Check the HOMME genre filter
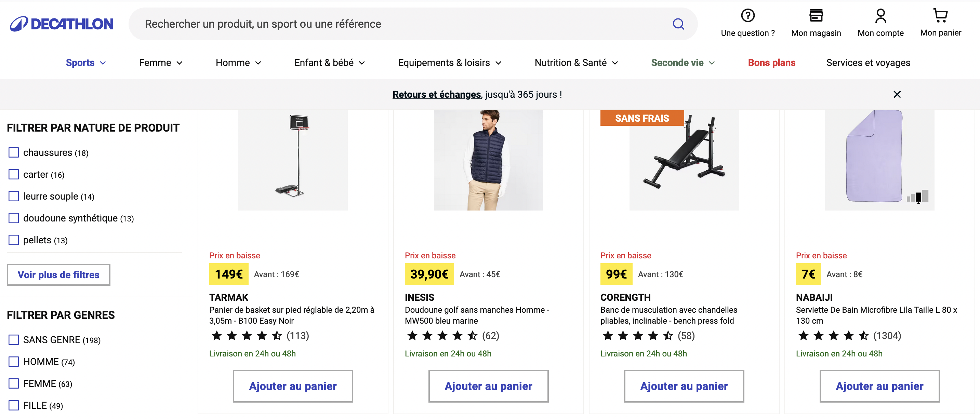 [14, 362]
